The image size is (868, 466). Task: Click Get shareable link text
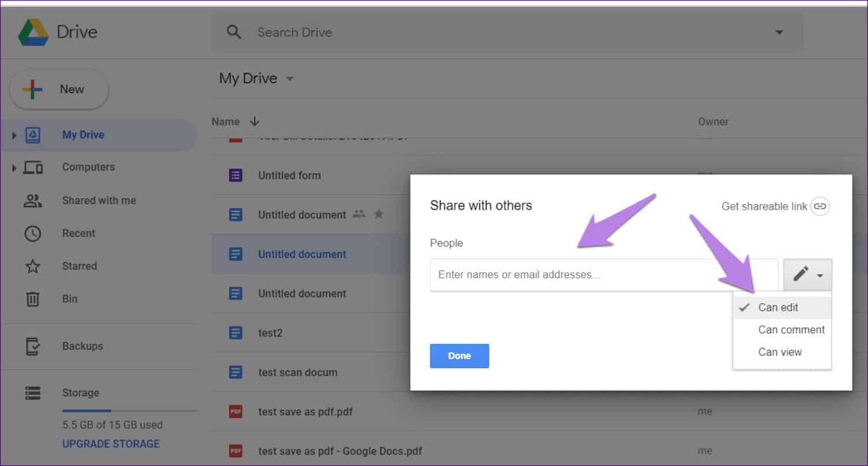click(x=764, y=206)
